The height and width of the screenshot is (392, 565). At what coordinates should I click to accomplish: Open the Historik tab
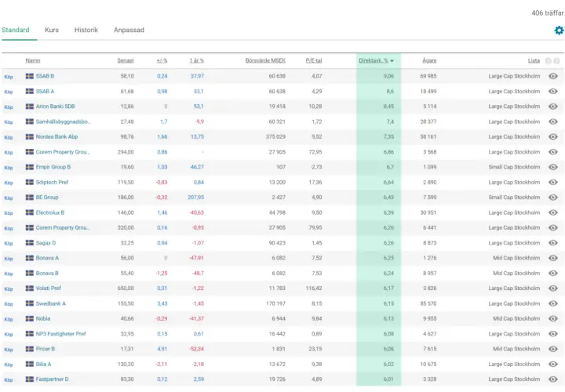(x=86, y=30)
